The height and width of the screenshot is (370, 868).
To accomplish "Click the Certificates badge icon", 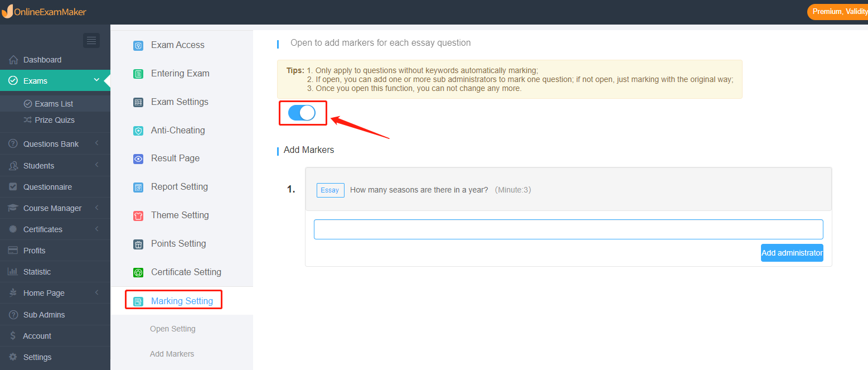I will pyautogui.click(x=13, y=229).
